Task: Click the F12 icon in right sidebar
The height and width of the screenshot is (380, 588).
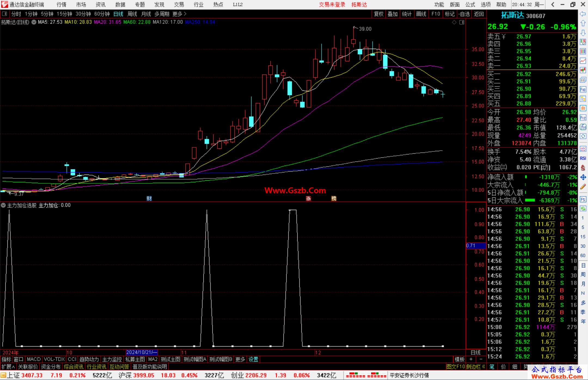Action: click(583, 118)
